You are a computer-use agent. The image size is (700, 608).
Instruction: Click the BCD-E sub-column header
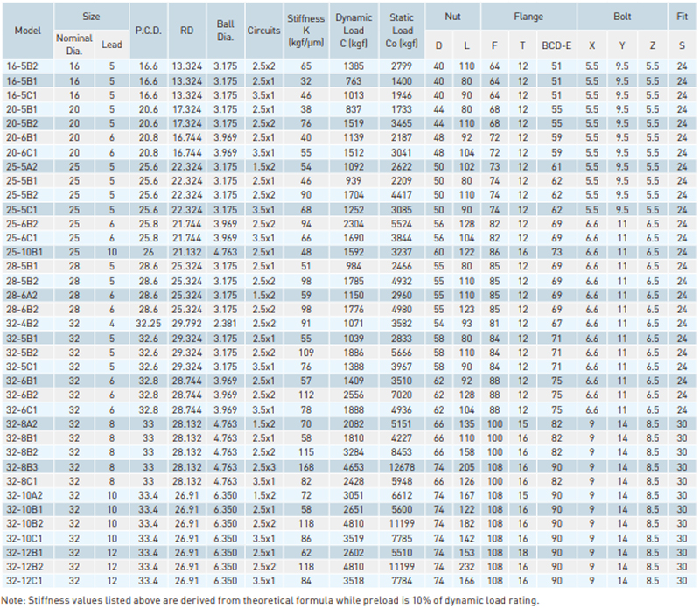(556, 45)
